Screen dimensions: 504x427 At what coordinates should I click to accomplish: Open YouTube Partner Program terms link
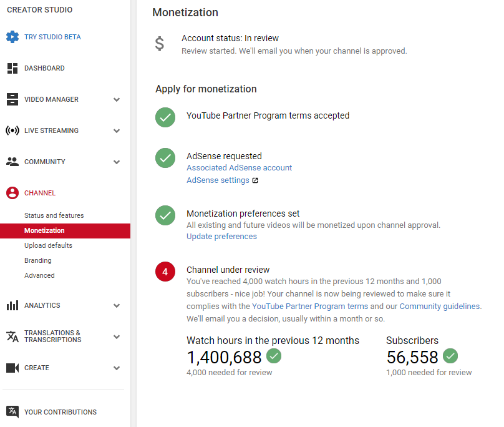[310, 307]
